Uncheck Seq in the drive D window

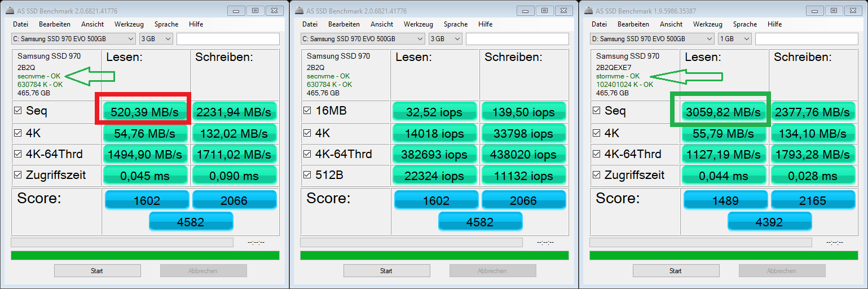click(x=596, y=112)
